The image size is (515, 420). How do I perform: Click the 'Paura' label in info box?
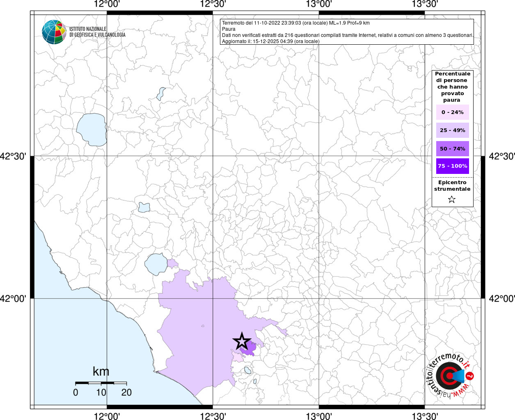(x=229, y=29)
